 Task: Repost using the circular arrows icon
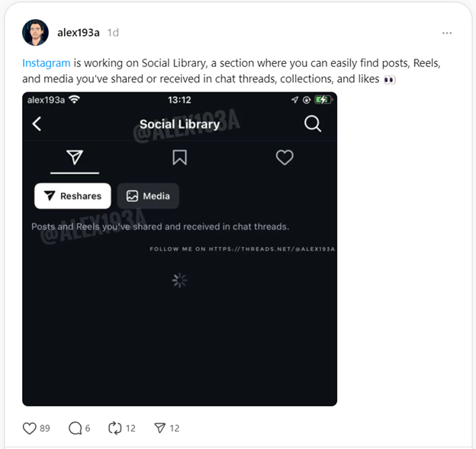(x=115, y=428)
